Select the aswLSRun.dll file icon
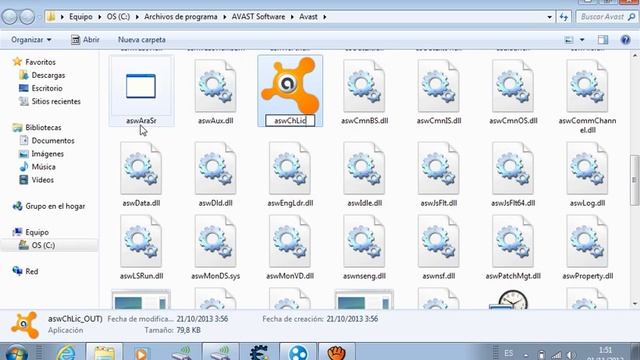Image resolution: width=640 pixels, height=360 pixels. pyautogui.click(x=141, y=241)
